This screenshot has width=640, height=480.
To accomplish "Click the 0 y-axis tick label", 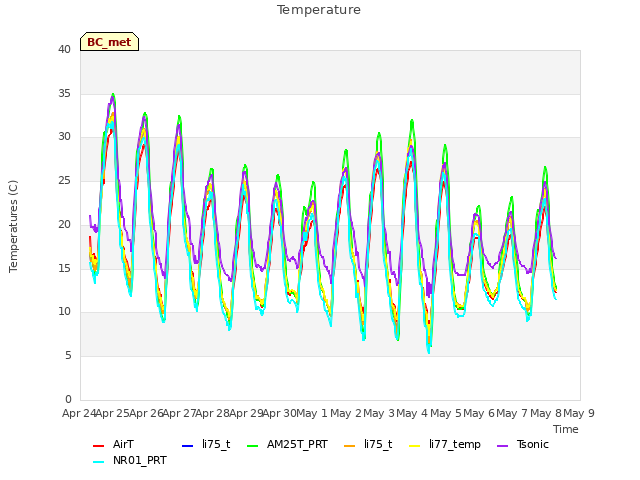I will click(68, 399).
